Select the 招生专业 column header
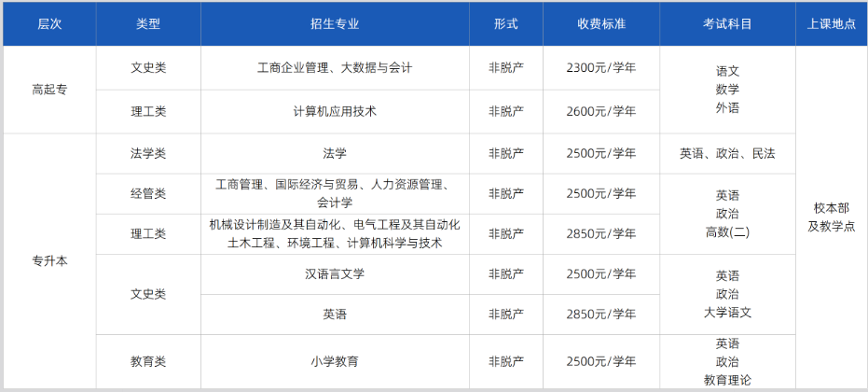Viewport: 868px width, 392px height. [335, 24]
